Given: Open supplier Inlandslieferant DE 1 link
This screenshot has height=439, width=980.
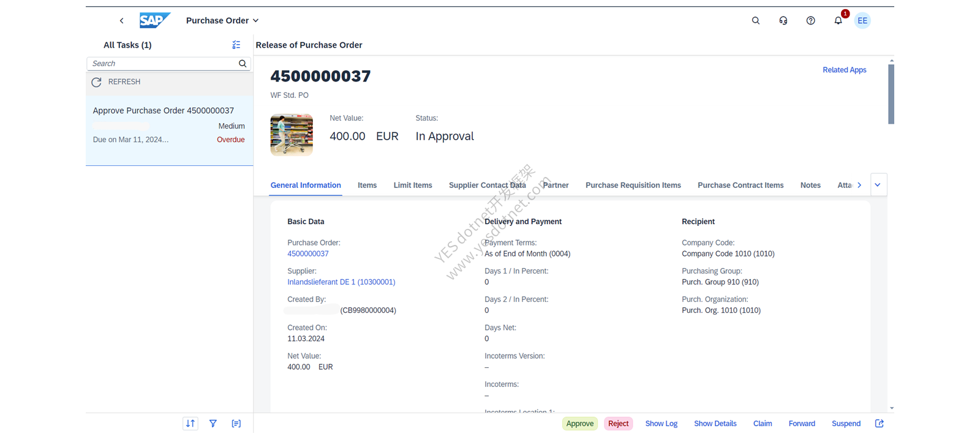Looking at the screenshot, I should tap(341, 282).
